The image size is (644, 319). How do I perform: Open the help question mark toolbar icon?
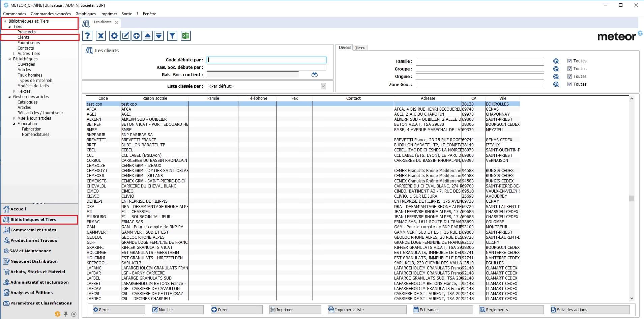pyautogui.click(x=87, y=36)
